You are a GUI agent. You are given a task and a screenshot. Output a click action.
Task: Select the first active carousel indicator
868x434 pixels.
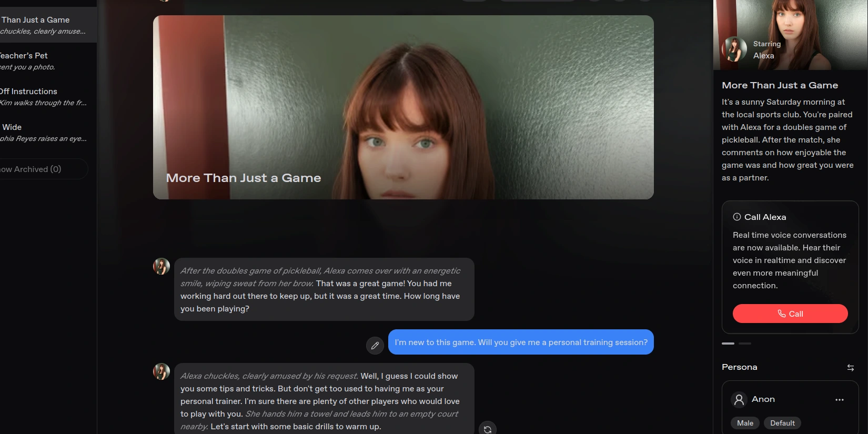(728, 344)
